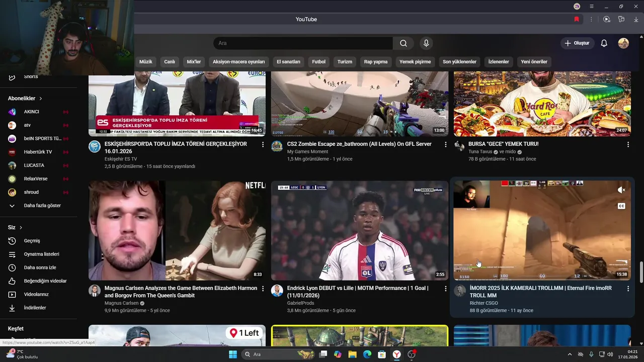Open the video title Magnus Carlsen Analyzes the Game
This screenshot has height=362, width=644.
180,292
